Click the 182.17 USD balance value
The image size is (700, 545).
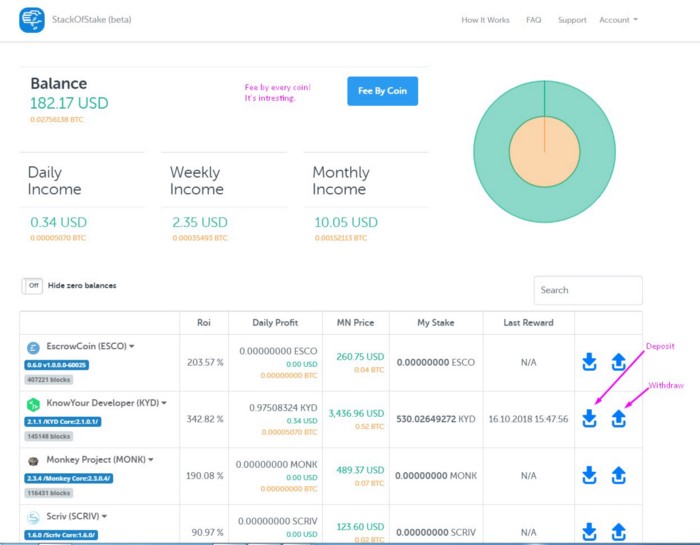click(x=69, y=103)
